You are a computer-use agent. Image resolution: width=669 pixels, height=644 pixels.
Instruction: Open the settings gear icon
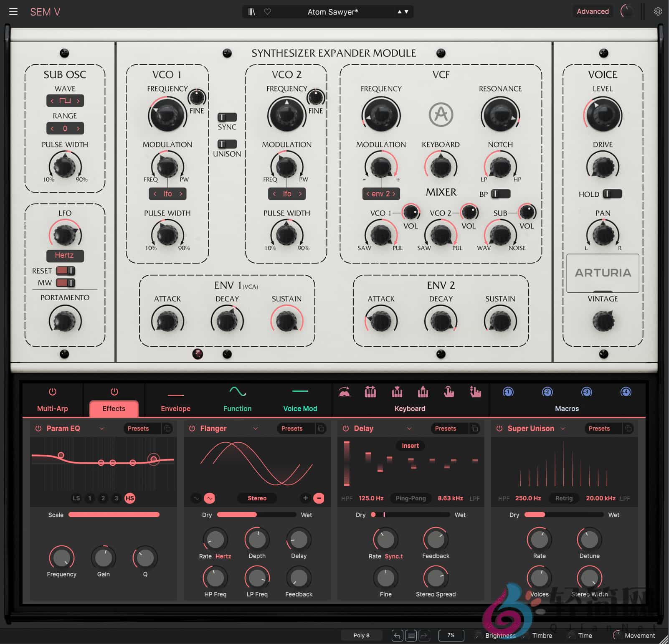[658, 11]
